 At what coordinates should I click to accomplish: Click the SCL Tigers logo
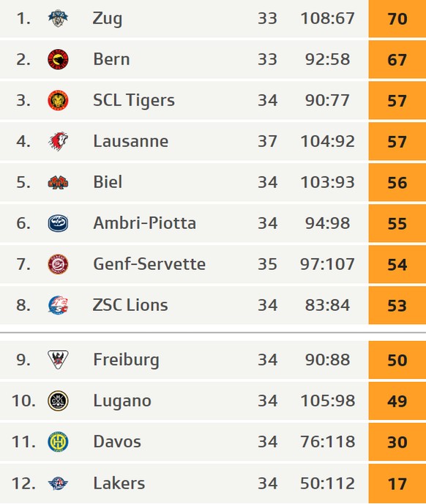58,100
